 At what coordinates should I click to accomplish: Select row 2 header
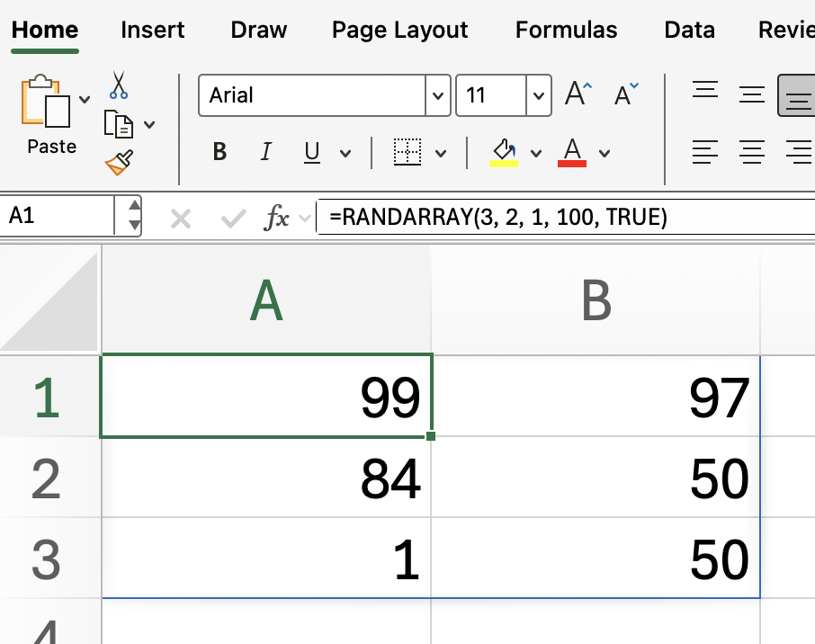[x=47, y=478]
